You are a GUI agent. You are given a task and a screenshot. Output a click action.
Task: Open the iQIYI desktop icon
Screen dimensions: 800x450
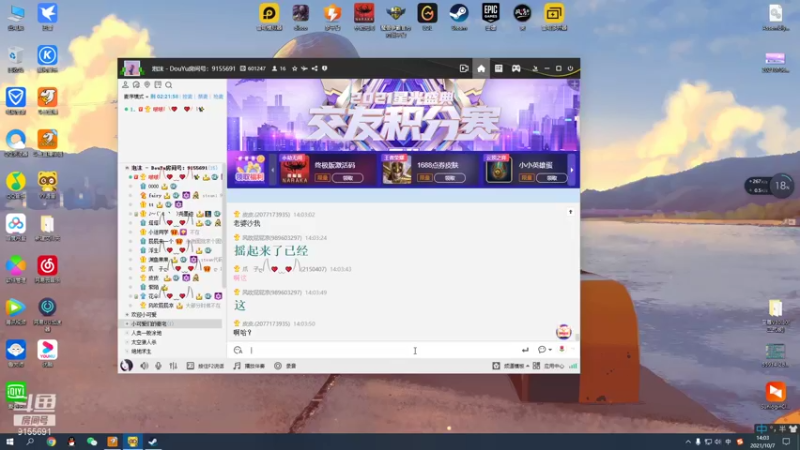coord(16,396)
